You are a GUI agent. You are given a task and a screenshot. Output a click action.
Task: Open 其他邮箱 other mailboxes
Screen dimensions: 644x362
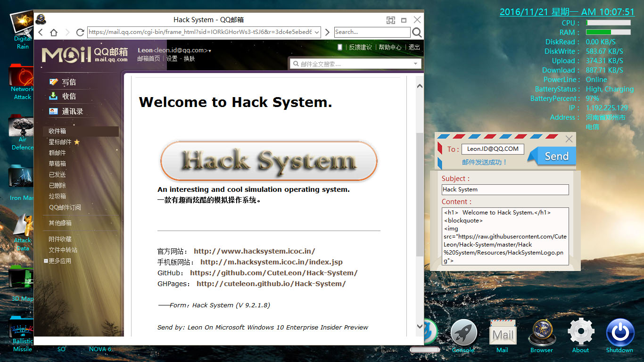pos(60,223)
